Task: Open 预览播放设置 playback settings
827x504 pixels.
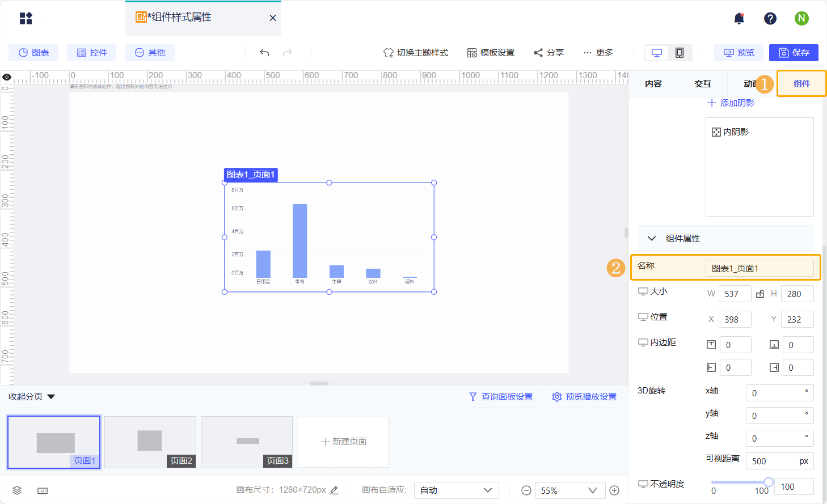Action: 584,397
